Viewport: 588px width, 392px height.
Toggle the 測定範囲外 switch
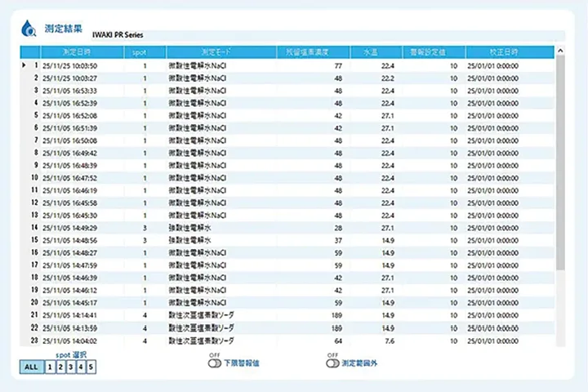[332, 363]
